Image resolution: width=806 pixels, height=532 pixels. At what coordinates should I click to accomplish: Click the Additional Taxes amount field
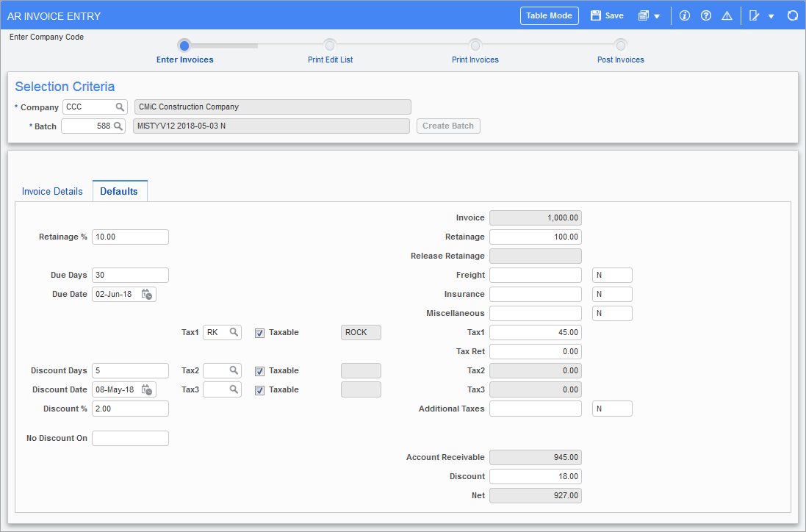point(536,409)
